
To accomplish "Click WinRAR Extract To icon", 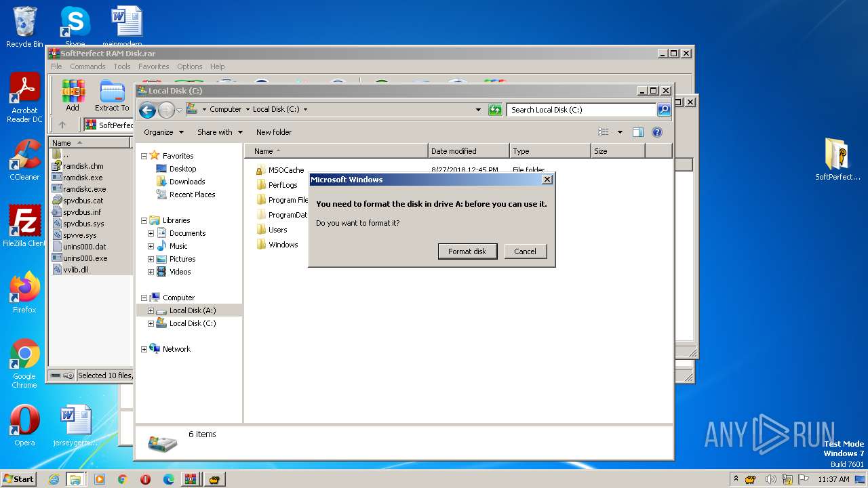I will tap(112, 96).
